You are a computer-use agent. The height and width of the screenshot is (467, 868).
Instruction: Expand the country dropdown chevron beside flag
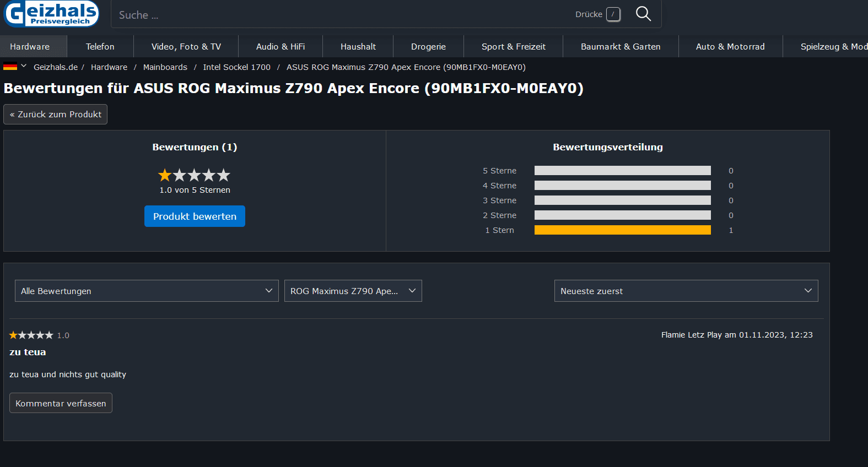24,66
